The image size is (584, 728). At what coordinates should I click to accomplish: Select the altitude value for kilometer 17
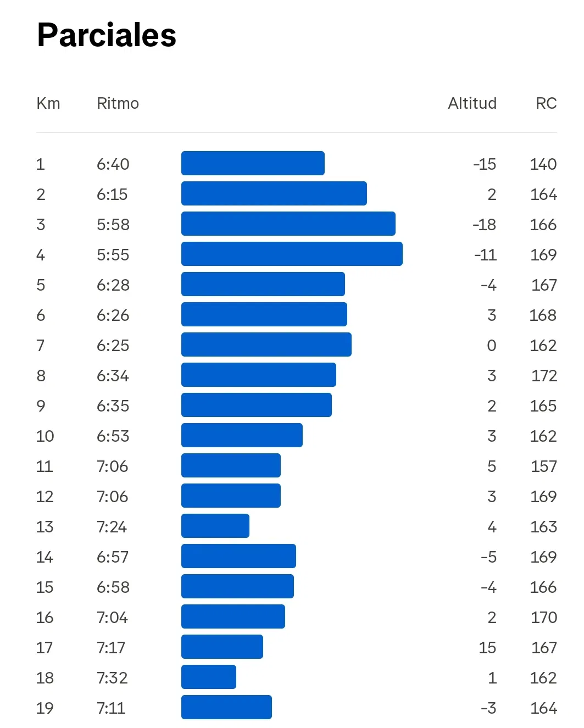(x=487, y=647)
